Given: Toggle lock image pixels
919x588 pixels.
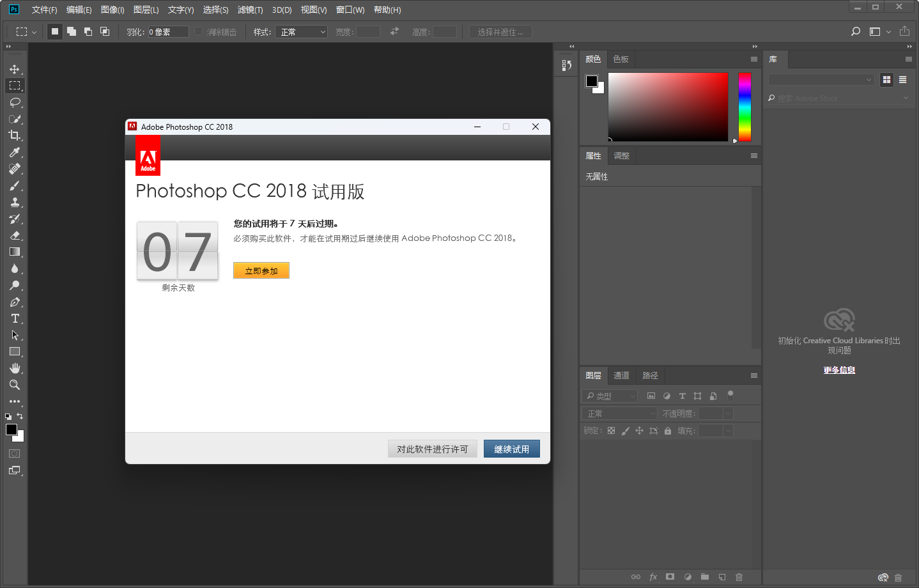Looking at the screenshot, I should tap(625, 431).
